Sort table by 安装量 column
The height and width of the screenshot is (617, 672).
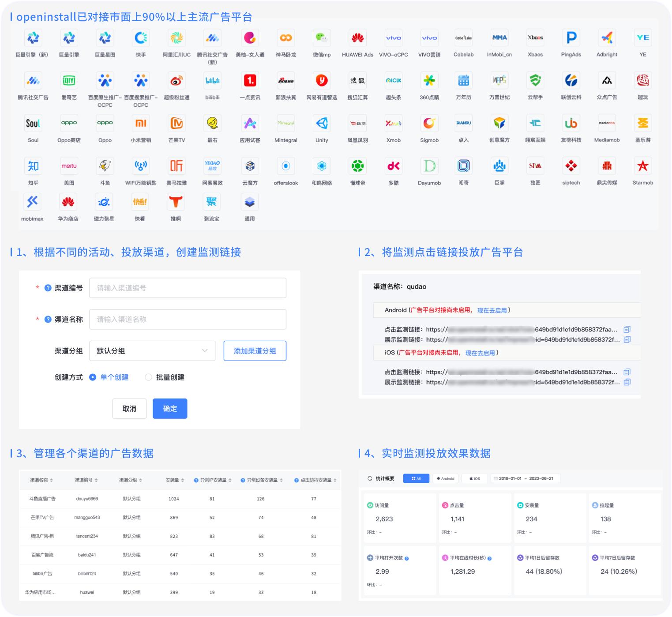click(175, 480)
